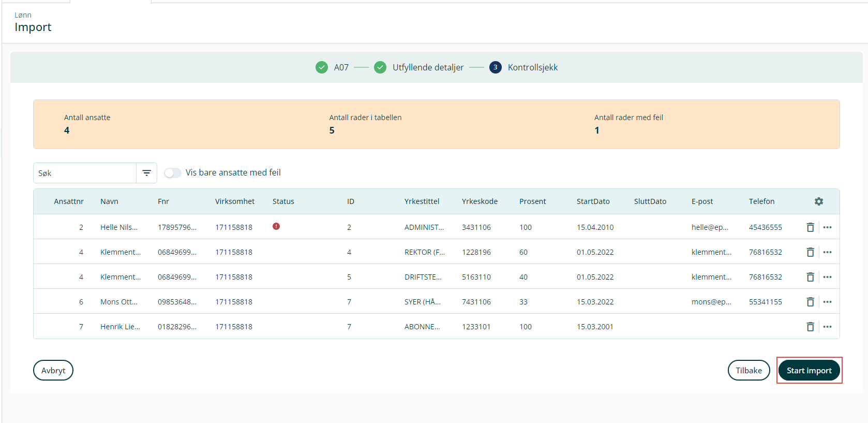Open more options for Henrik Lie row
The height and width of the screenshot is (423, 868).
[x=828, y=327]
